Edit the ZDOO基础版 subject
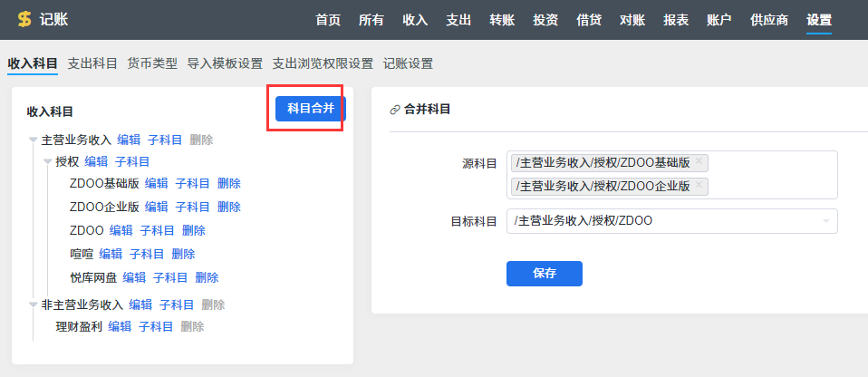 (x=157, y=183)
